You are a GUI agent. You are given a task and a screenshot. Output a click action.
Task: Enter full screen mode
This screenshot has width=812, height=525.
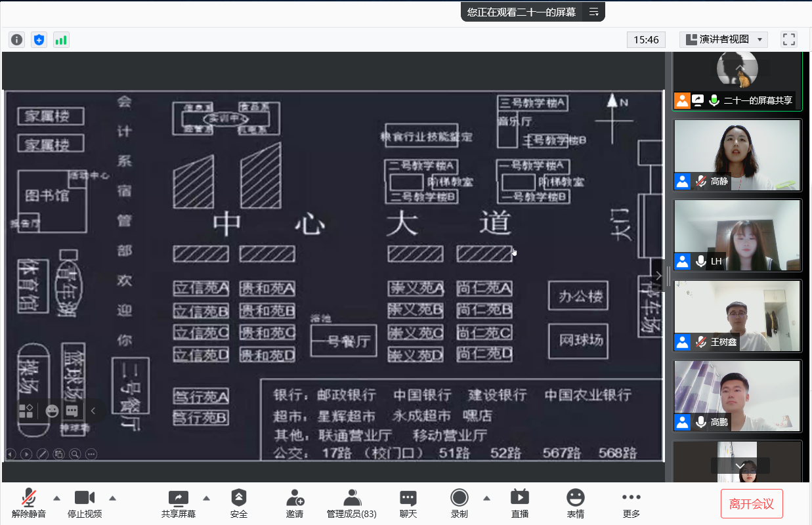pyautogui.click(x=788, y=39)
